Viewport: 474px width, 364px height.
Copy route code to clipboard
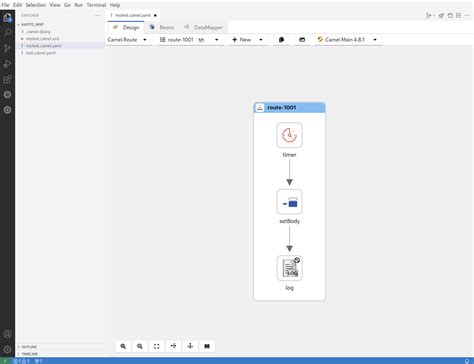(x=281, y=40)
